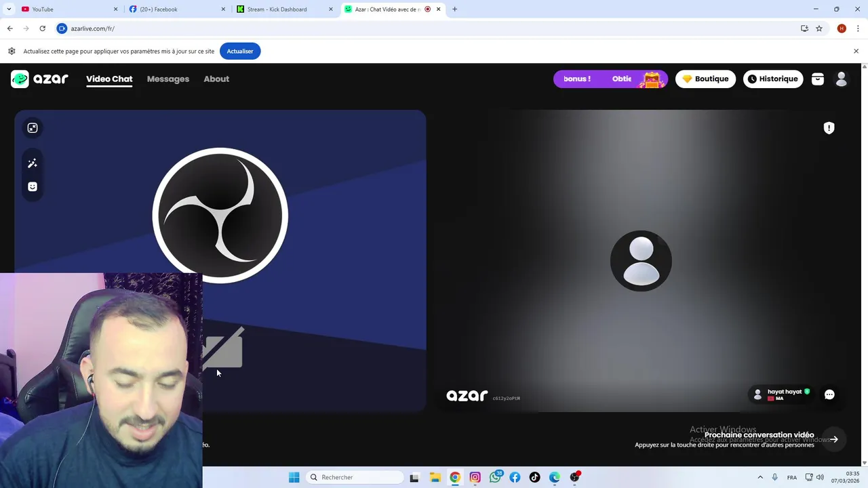Switch to Stream - Kick Dashboard tab

click(x=285, y=9)
